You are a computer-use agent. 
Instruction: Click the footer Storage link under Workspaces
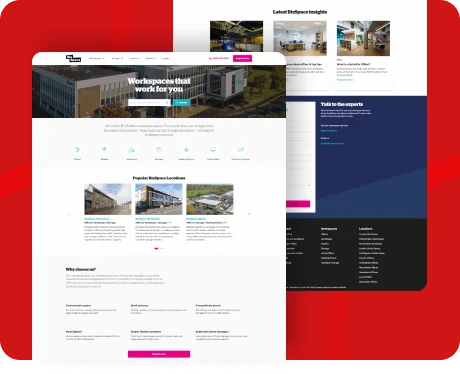pyautogui.click(x=325, y=248)
